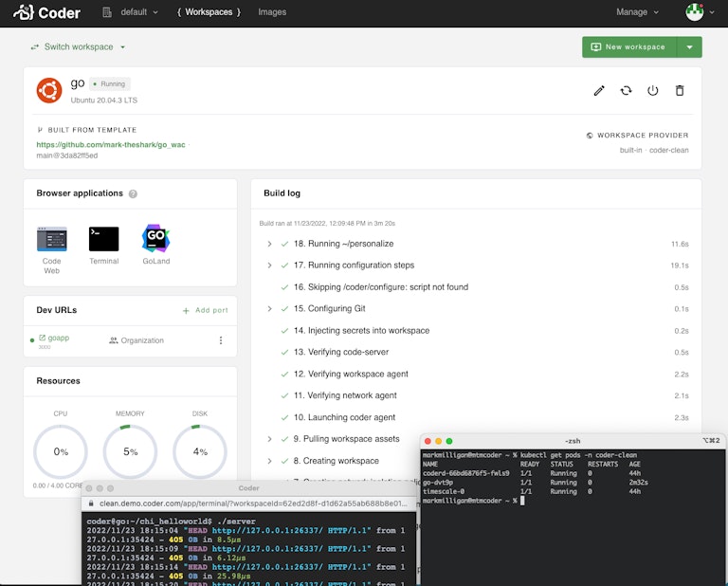The height and width of the screenshot is (586, 728).
Task: Click the power stop workspace icon
Action: [652, 91]
